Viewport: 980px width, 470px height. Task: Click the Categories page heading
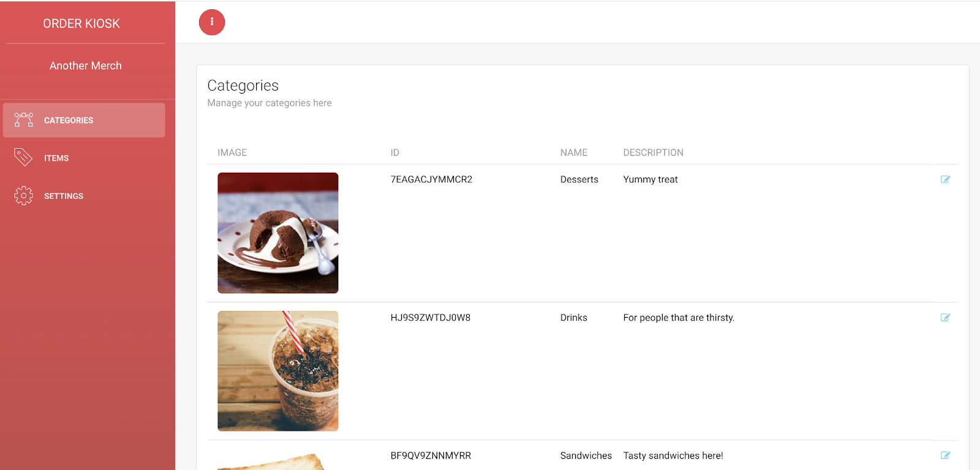(x=243, y=86)
